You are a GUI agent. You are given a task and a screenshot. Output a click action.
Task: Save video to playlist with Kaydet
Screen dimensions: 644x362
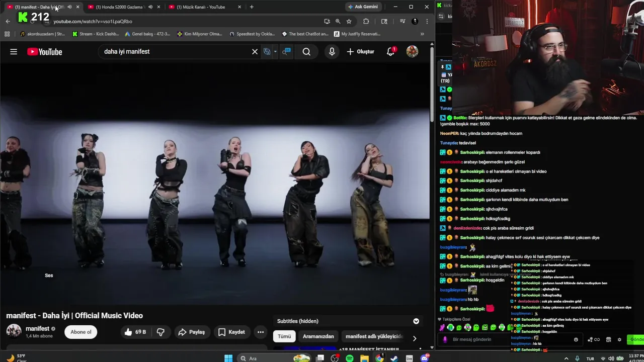point(231,332)
